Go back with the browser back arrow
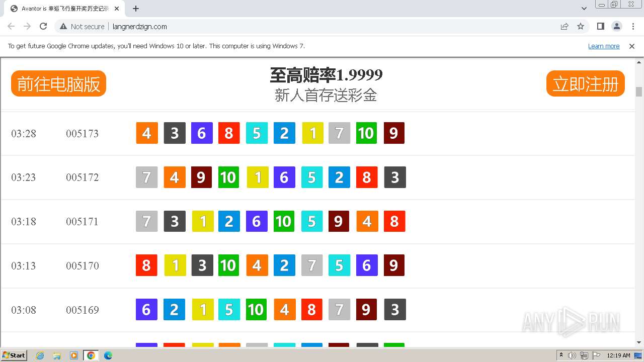The height and width of the screenshot is (362, 644). tap(11, 26)
